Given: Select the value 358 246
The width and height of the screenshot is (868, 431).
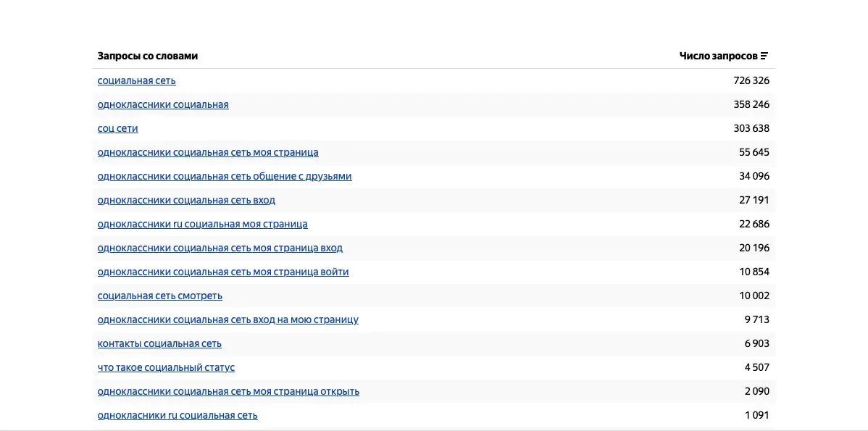Looking at the screenshot, I should [x=751, y=104].
